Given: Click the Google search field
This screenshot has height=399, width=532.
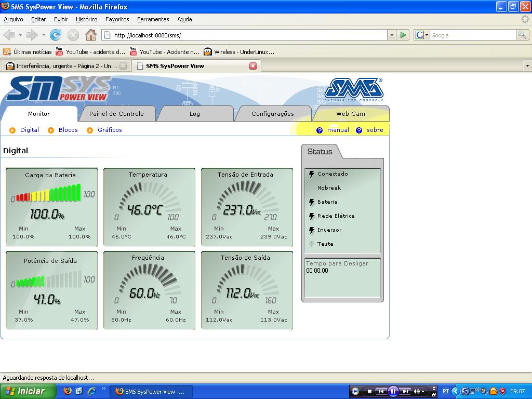Looking at the screenshot, I should [473, 35].
